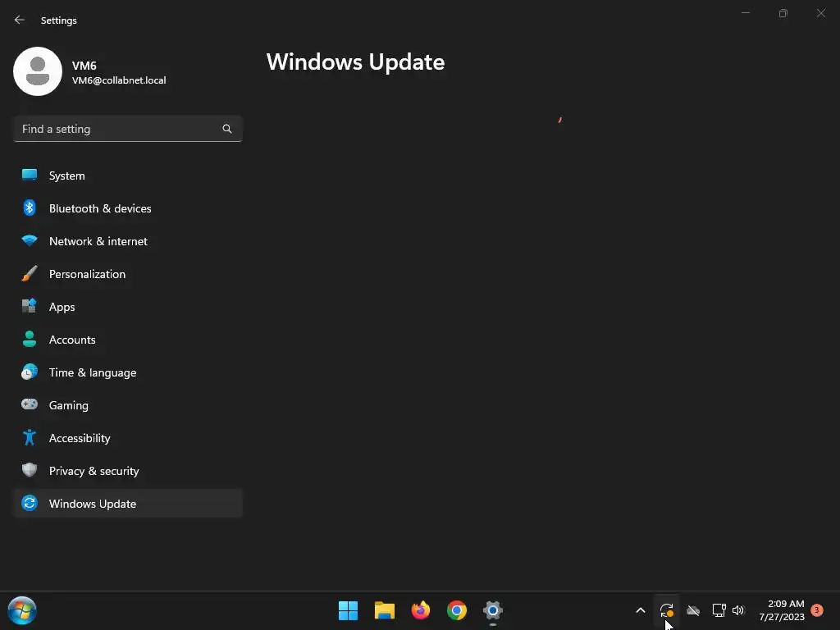
Task: Open the notification badge showing 3
Action: click(817, 610)
